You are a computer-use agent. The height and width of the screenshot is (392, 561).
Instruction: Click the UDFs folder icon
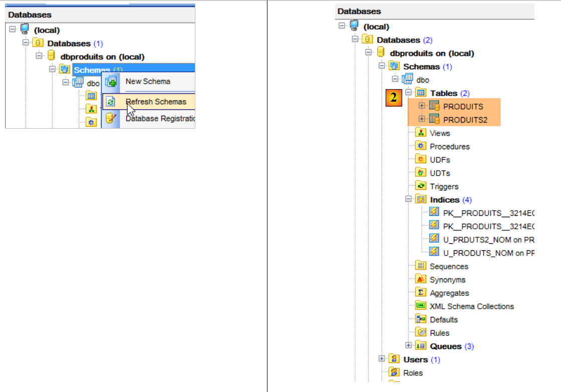[421, 160]
